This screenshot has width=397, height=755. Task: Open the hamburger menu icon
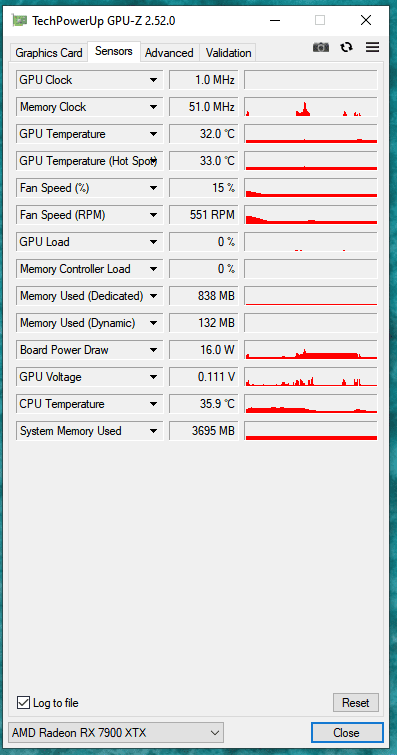[x=372, y=47]
